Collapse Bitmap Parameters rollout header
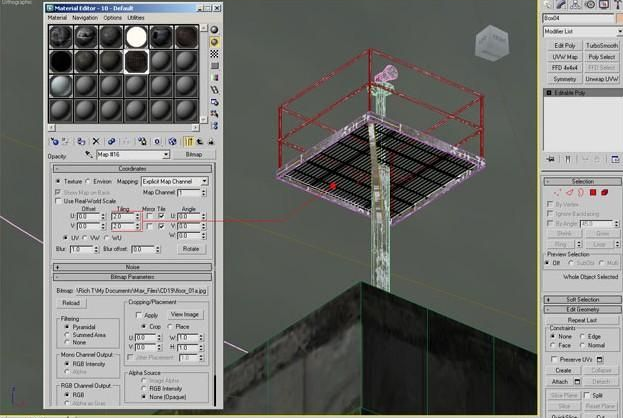The height and width of the screenshot is (418, 623). [x=133, y=277]
